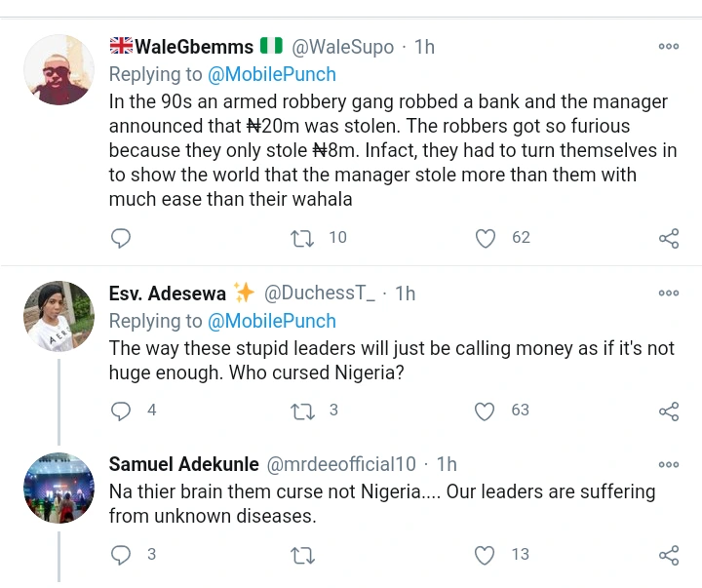This screenshot has width=702, height=588.
Task: View WaleGbemms' profile picture
Action: 58,70
